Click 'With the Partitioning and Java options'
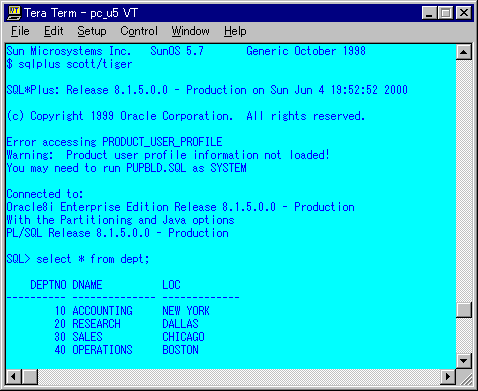The width and height of the screenshot is (478, 391). click(120, 220)
